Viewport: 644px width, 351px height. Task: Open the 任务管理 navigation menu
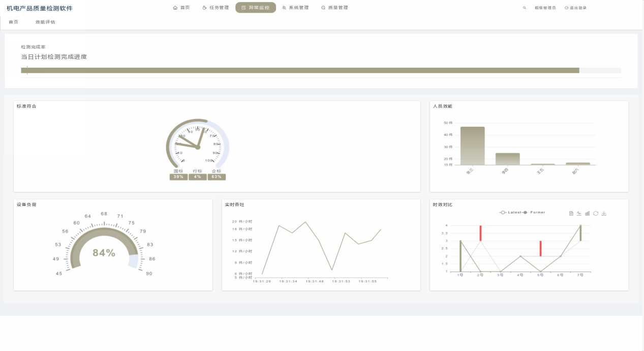pos(216,8)
